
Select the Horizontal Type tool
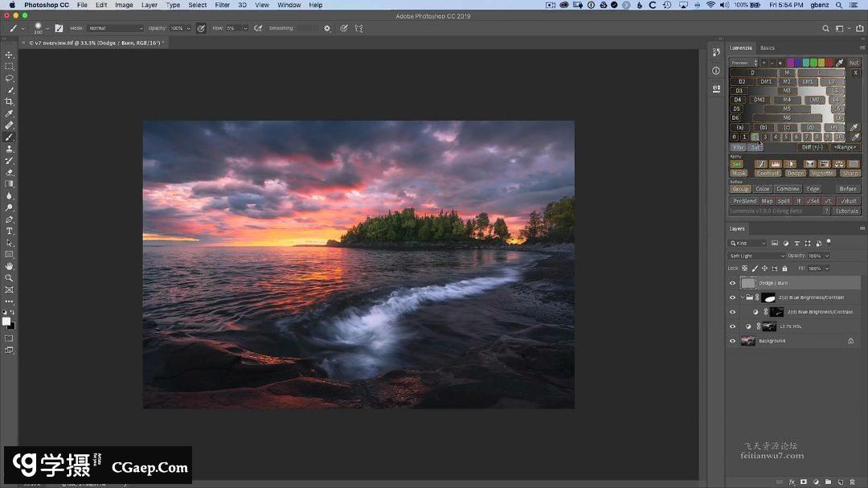(x=10, y=231)
